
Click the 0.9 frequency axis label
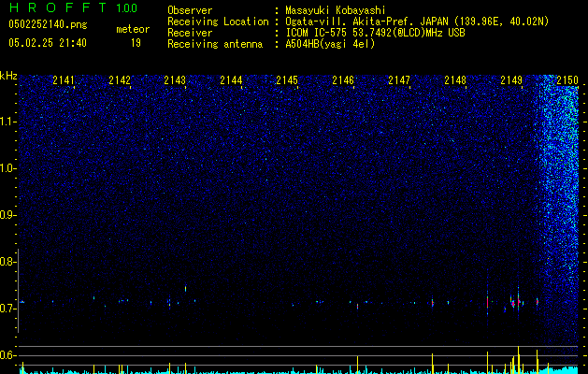click(7, 215)
